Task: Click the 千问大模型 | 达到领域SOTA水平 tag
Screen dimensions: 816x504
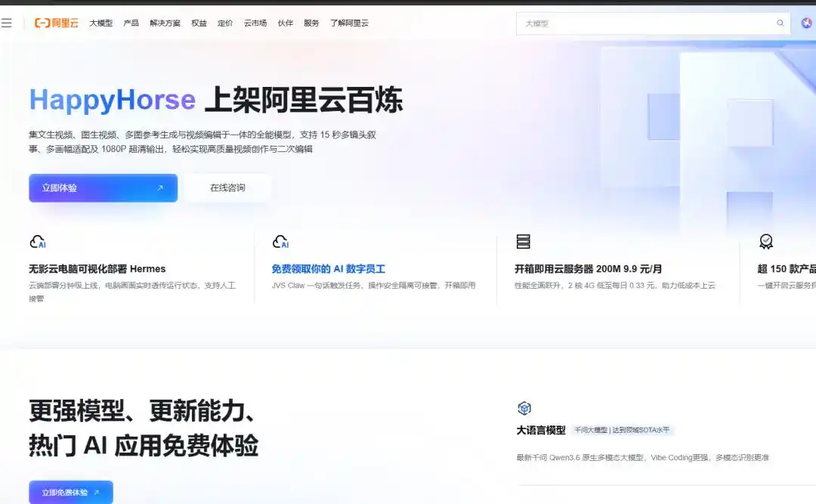Action: [x=622, y=430]
